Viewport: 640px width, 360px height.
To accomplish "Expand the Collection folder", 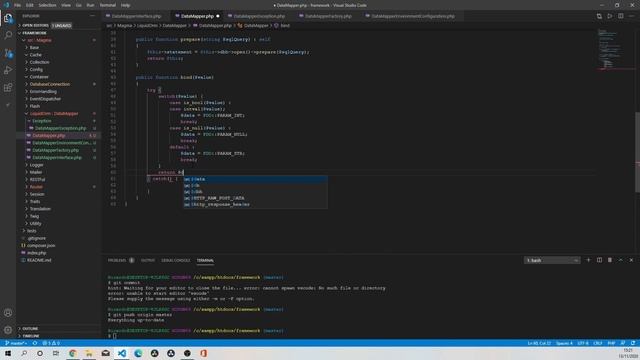I will [39, 62].
